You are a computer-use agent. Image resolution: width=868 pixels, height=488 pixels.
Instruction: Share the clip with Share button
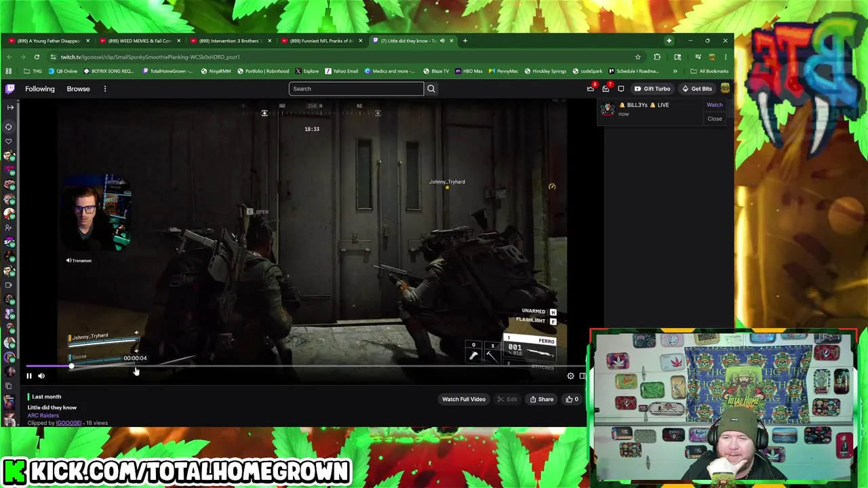tap(541, 399)
